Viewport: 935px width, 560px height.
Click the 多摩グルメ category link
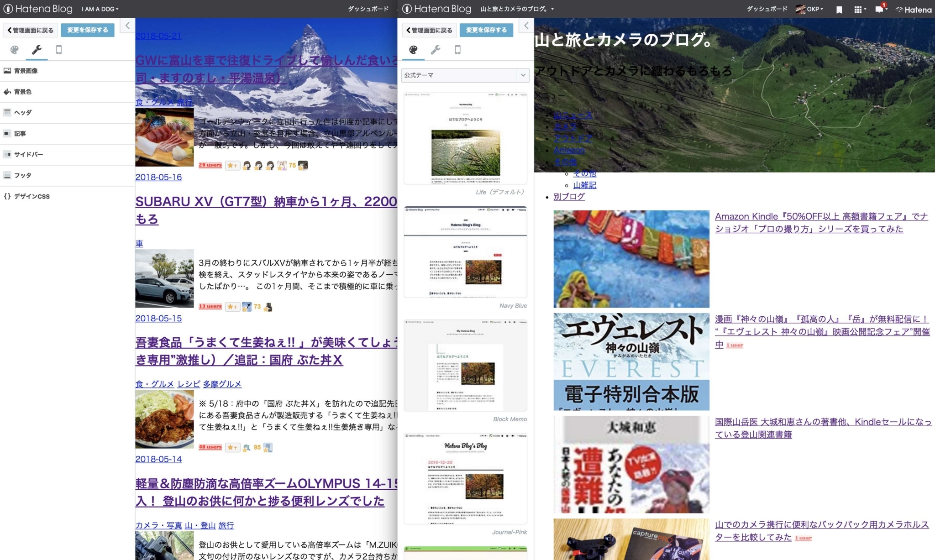[222, 384]
